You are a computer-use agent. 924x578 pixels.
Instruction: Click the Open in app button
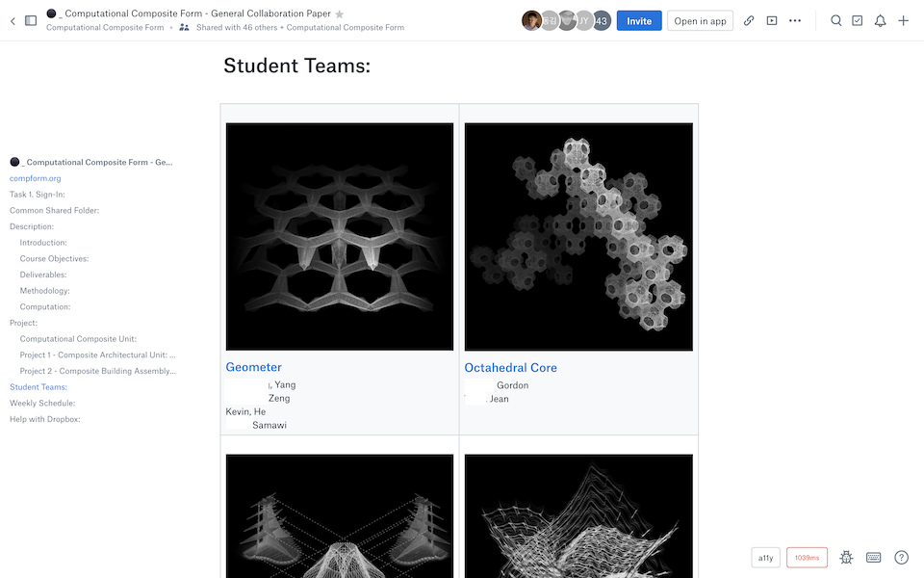(x=700, y=20)
